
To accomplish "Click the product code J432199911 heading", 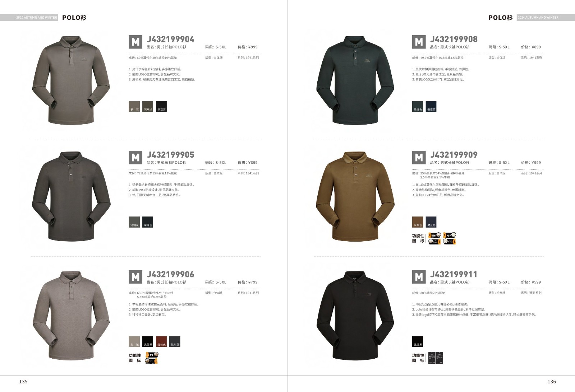I will pyautogui.click(x=454, y=275).
